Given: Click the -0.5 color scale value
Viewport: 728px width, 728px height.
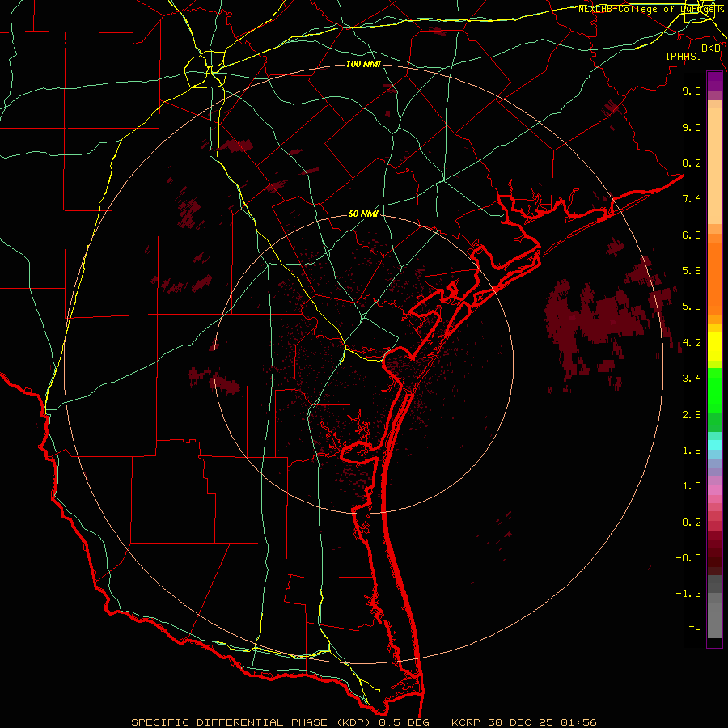Looking at the screenshot, I should click(688, 558).
